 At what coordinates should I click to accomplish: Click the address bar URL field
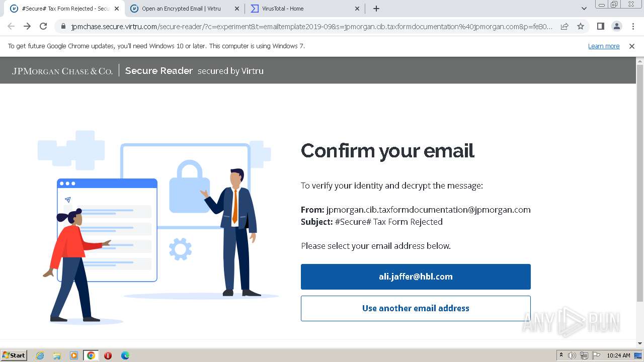(x=312, y=27)
